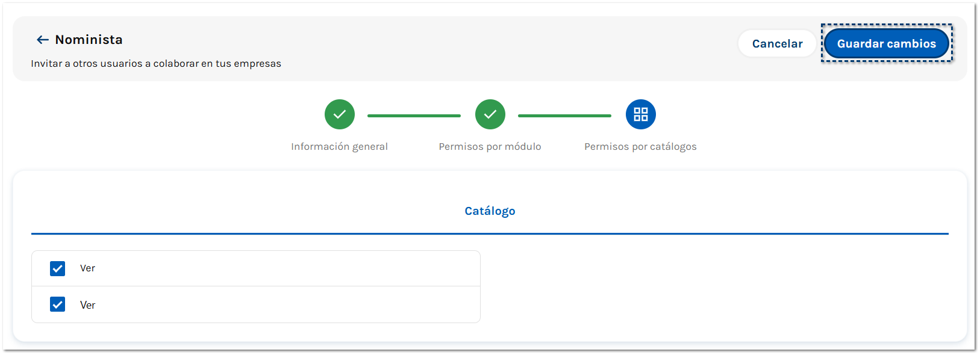Click progress line before Permisos por catálogos step
The height and width of the screenshot is (355, 980).
[x=564, y=116]
